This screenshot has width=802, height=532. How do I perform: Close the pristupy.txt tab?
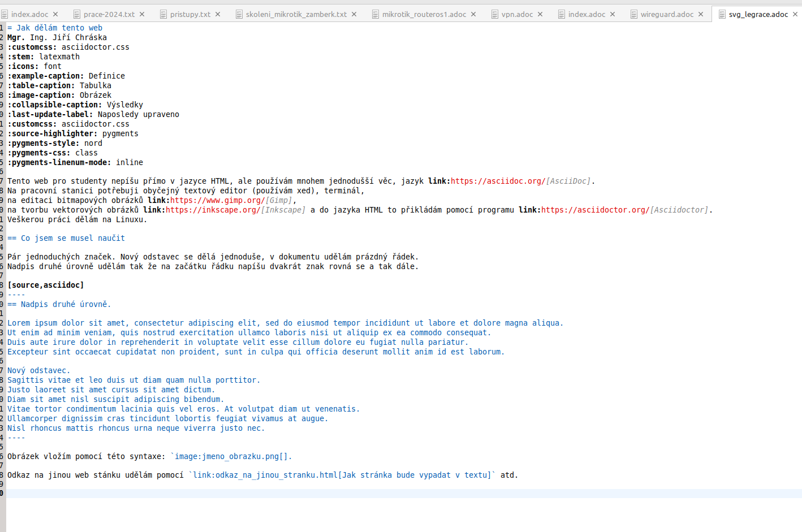[x=218, y=14]
